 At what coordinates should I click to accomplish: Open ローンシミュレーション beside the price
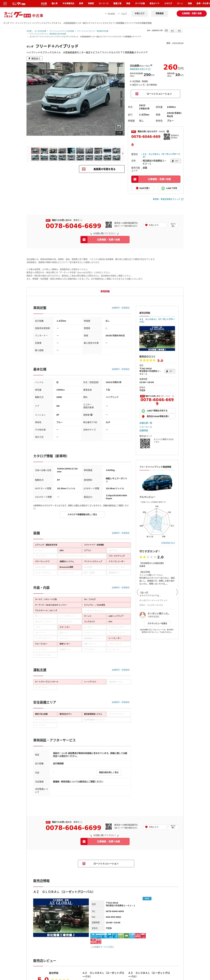pyautogui.click(x=156, y=94)
